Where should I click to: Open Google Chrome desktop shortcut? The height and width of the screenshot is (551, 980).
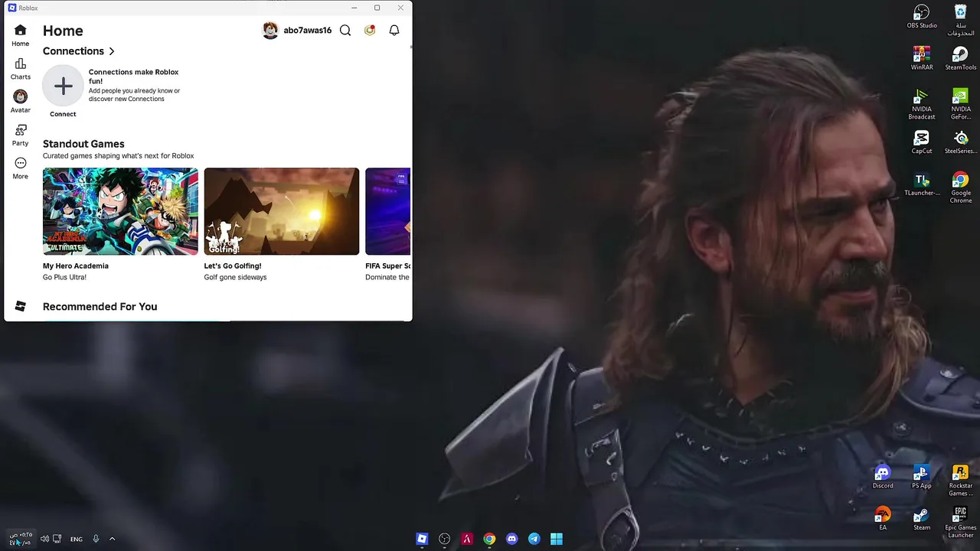point(960,187)
